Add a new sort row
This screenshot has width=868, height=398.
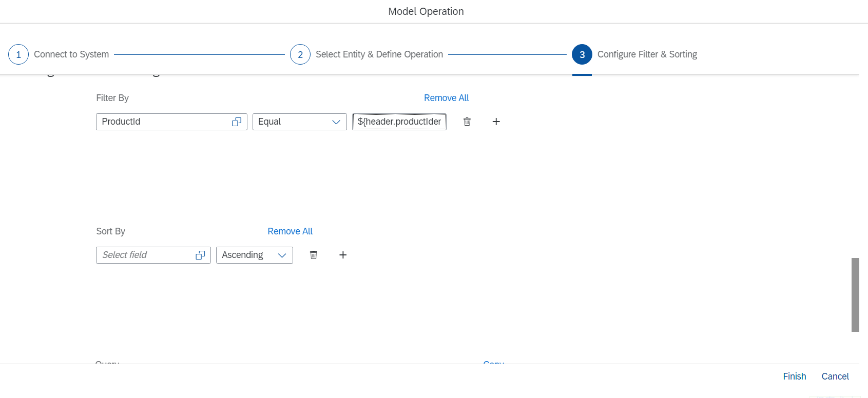343,255
